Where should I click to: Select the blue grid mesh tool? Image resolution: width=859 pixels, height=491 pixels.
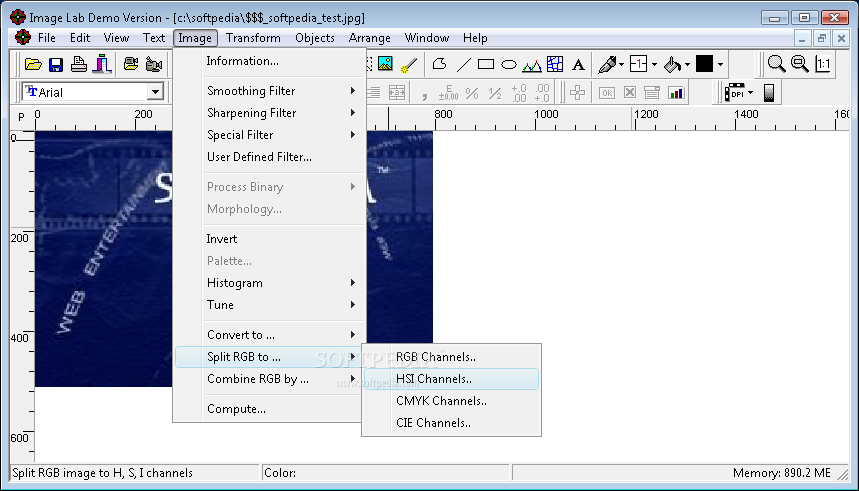point(555,64)
